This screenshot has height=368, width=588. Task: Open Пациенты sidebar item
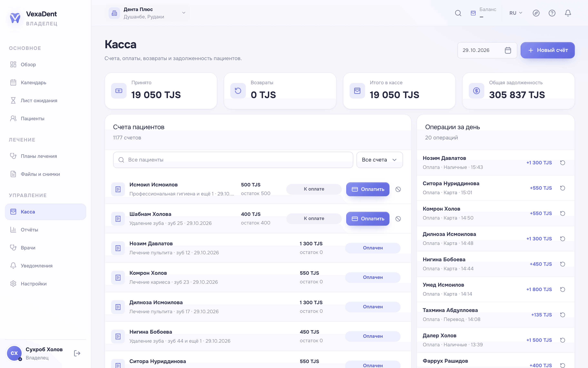[46, 119]
